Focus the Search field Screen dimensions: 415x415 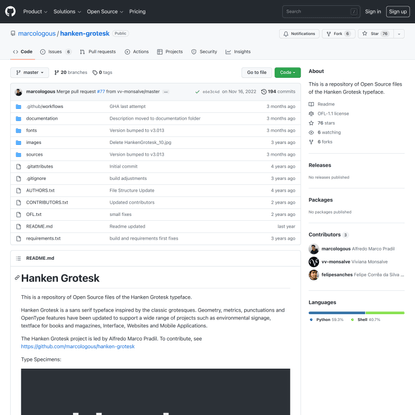click(321, 12)
